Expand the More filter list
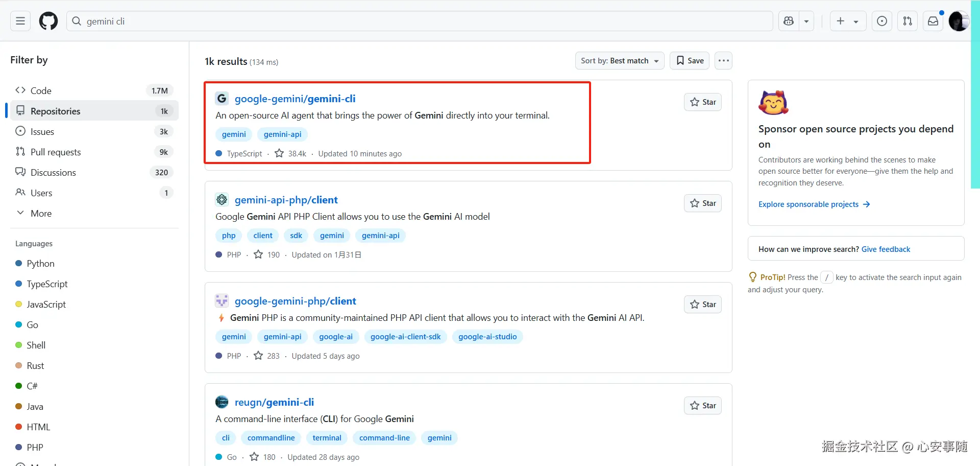This screenshot has height=466, width=980. point(94,213)
